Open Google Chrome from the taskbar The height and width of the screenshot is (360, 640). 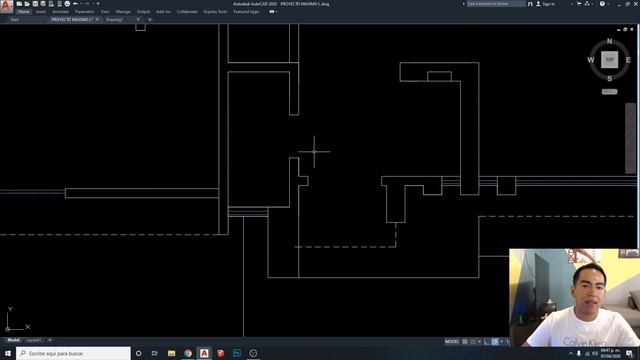[x=188, y=353]
